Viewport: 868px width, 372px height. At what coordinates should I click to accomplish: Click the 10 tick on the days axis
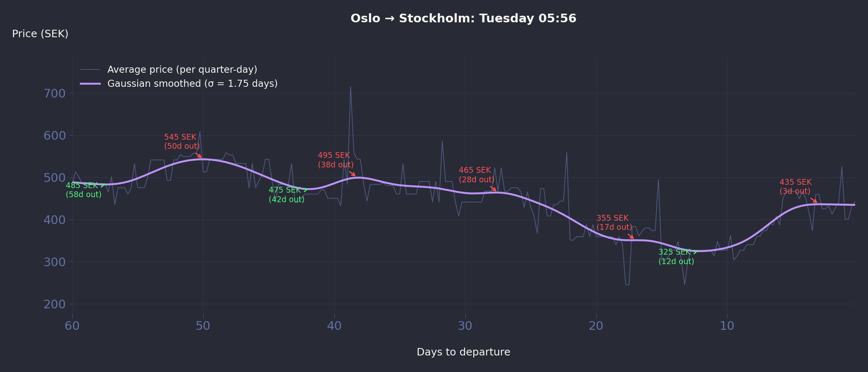(x=727, y=326)
